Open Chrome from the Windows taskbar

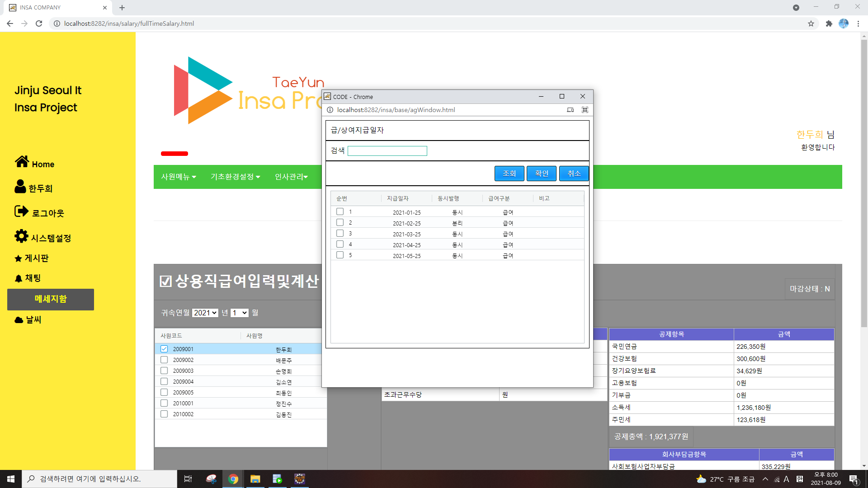tap(233, 479)
